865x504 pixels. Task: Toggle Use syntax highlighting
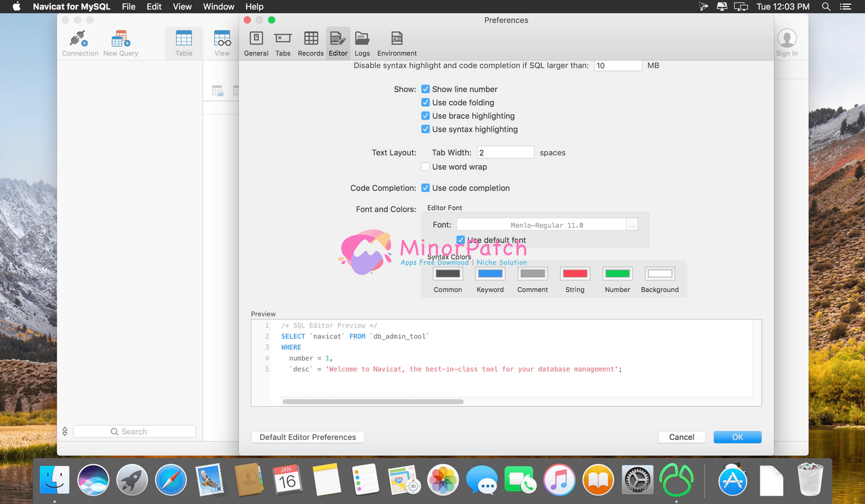tap(426, 129)
